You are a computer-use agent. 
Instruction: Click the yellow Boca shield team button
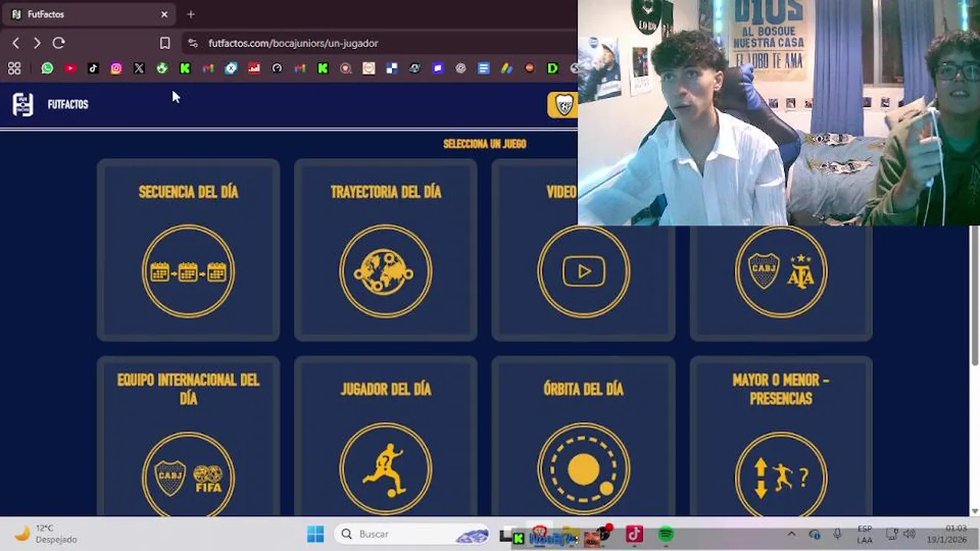point(563,105)
